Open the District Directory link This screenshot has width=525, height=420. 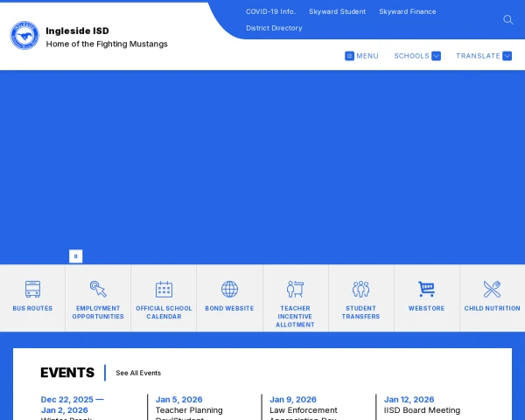pyautogui.click(x=274, y=28)
